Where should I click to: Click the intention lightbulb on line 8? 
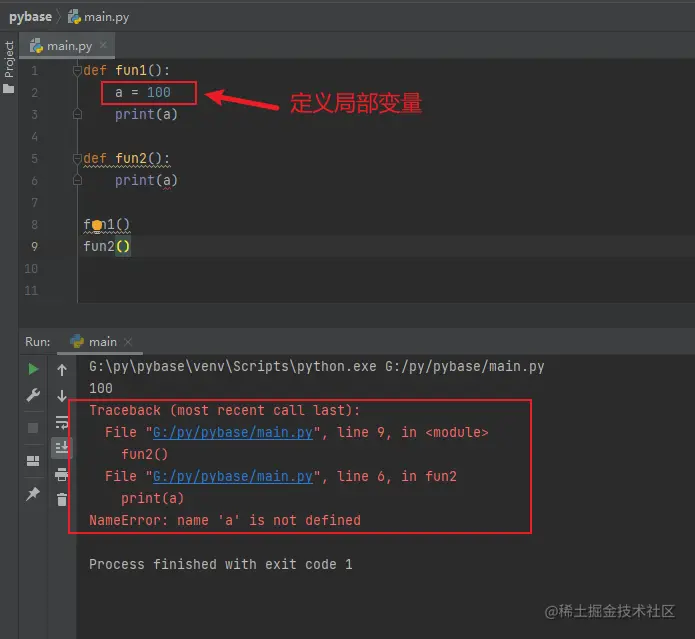97,226
